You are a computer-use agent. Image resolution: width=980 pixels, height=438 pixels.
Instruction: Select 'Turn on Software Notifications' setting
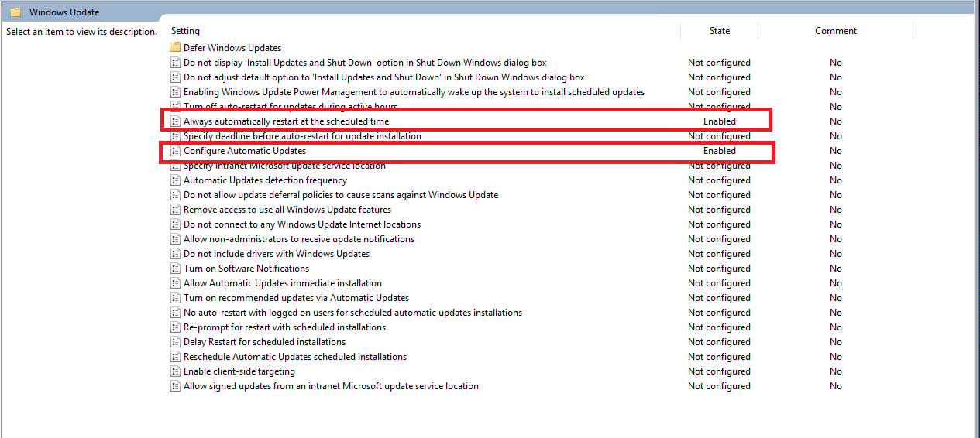point(246,269)
